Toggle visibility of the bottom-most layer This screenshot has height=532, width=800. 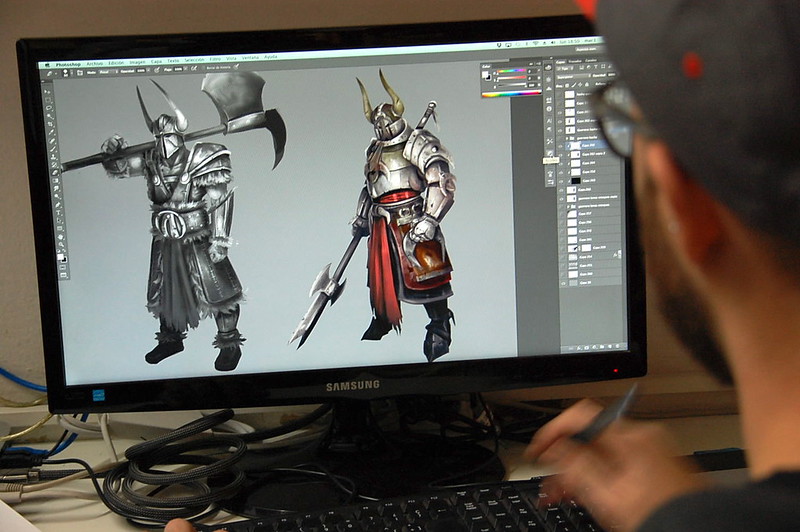tap(563, 284)
